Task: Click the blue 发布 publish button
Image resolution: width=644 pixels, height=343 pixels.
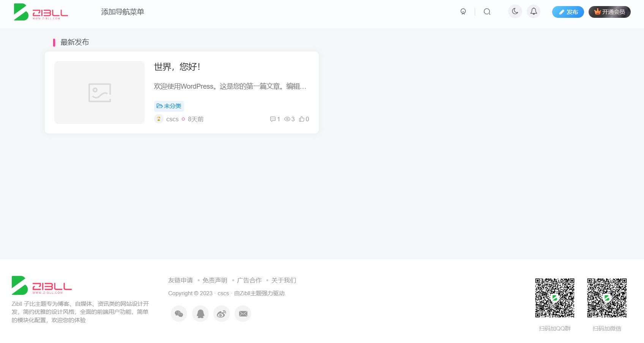Action: pos(568,12)
